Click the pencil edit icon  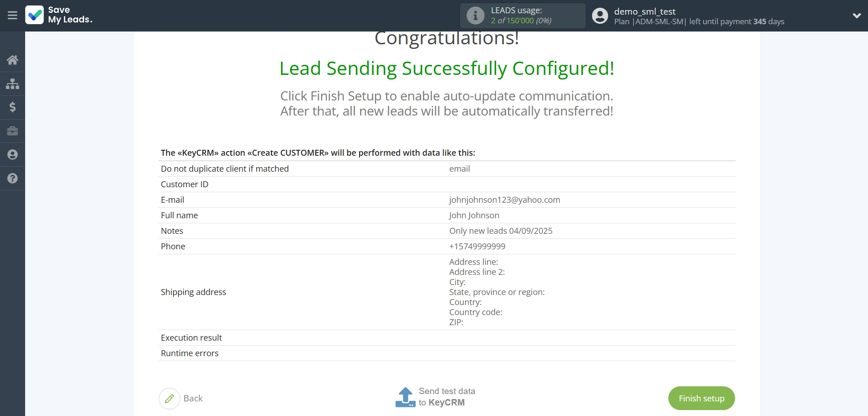coord(169,399)
